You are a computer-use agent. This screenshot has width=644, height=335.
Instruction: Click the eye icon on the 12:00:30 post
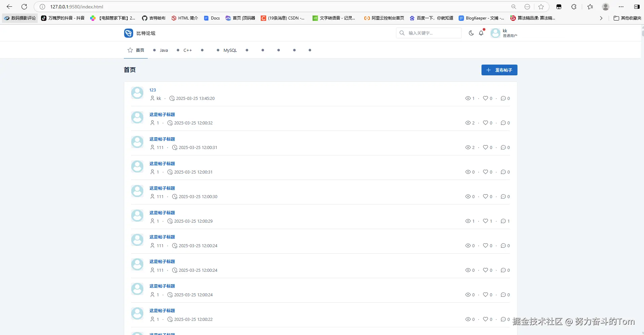[468, 196]
